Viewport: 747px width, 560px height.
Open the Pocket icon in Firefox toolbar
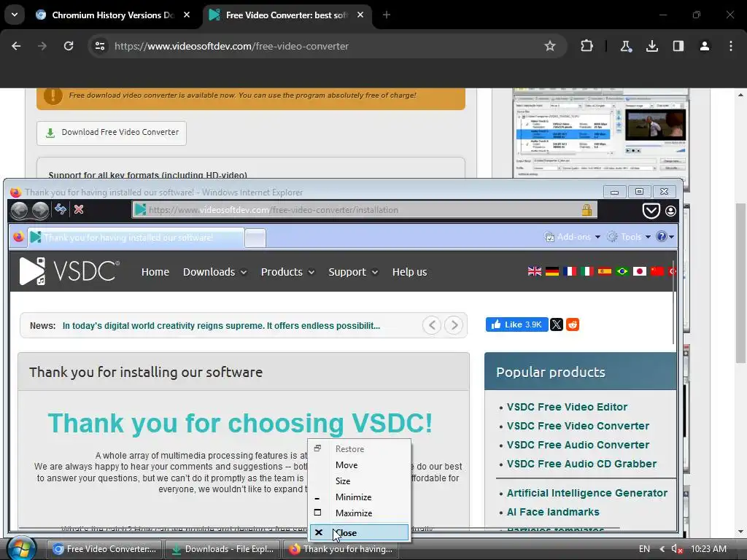coord(651,211)
